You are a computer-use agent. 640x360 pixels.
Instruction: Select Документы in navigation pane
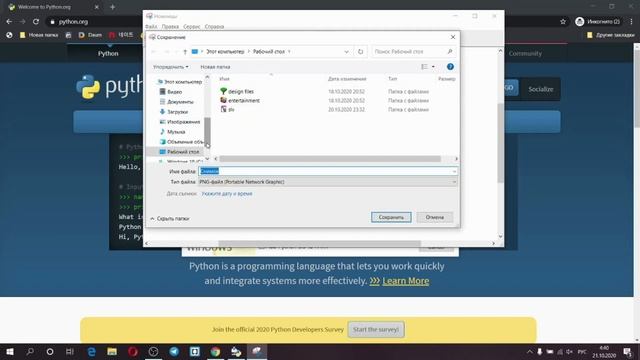tap(180, 102)
